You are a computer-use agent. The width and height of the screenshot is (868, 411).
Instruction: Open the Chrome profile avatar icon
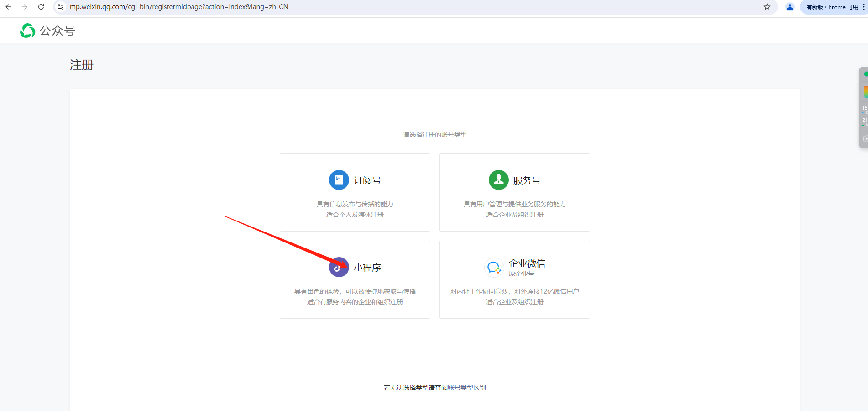pyautogui.click(x=790, y=7)
